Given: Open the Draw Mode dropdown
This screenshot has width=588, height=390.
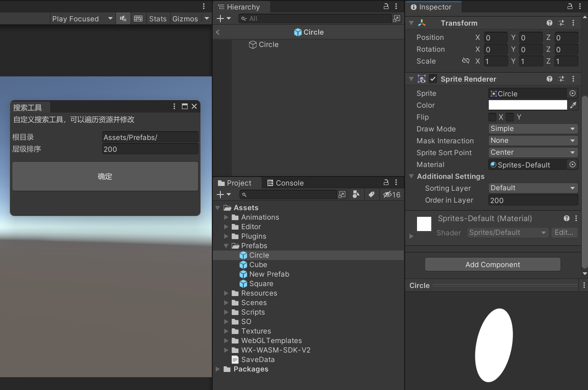Looking at the screenshot, I should 532,129.
